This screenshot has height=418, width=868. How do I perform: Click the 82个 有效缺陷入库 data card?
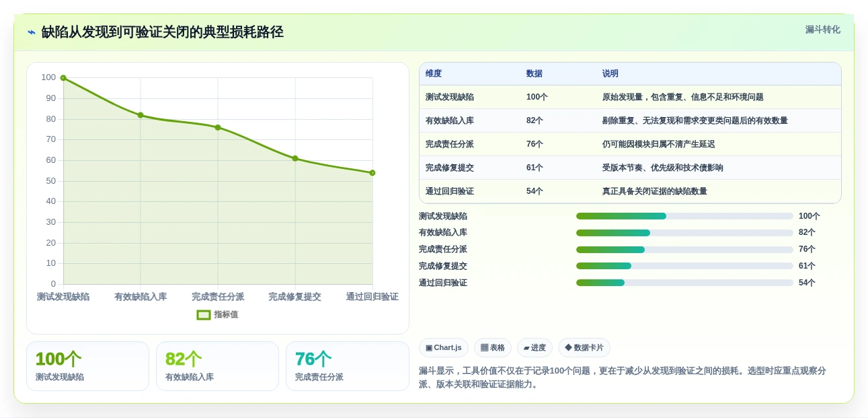(x=217, y=366)
